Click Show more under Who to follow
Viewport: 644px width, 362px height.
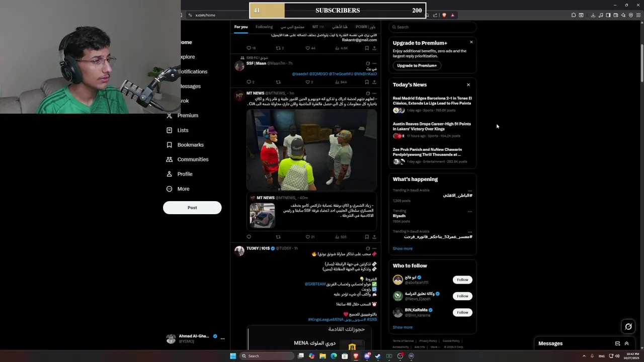(x=403, y=327)
